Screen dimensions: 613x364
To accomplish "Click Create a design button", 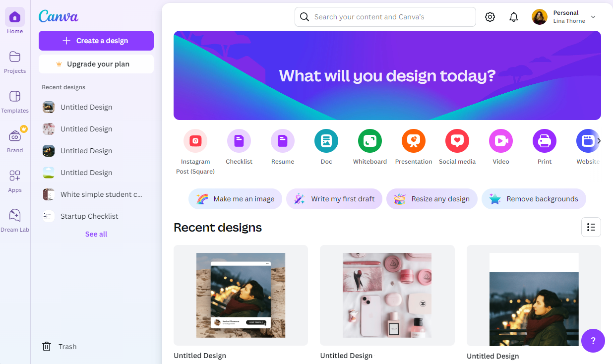I will point(96,41).
